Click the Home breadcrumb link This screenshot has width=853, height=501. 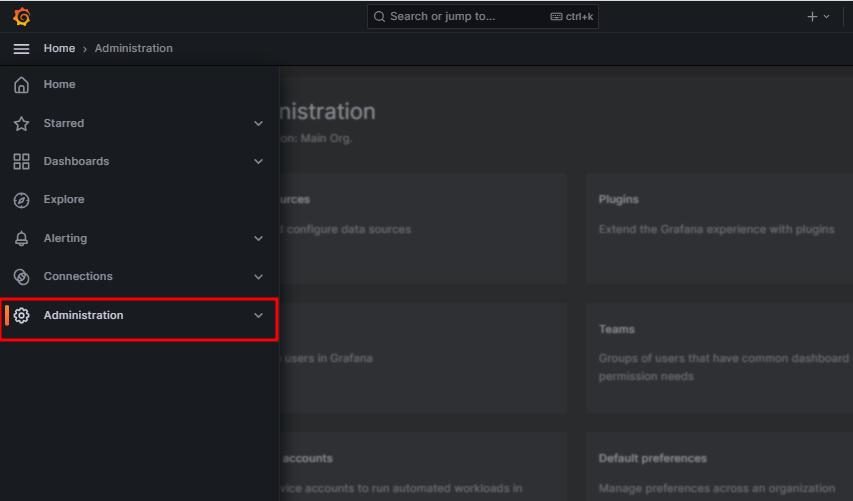(59, 48)
